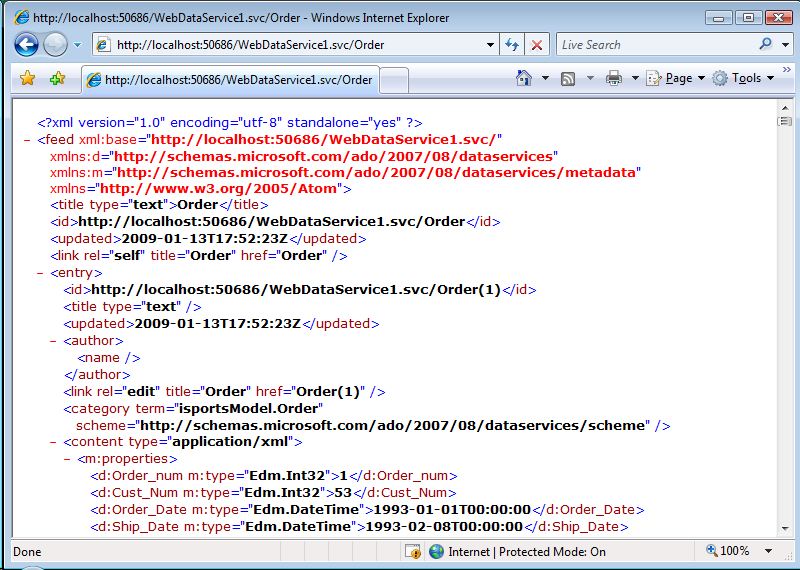Select the WebDataService1.svc/Order tab
This screenshot has height=570, width=800.
point(230,80)
